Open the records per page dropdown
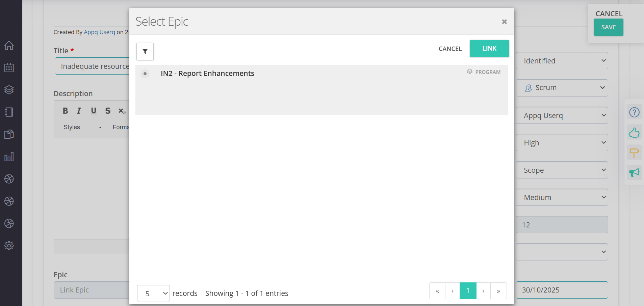Screen dimensions: 644x306 (153, 294)
